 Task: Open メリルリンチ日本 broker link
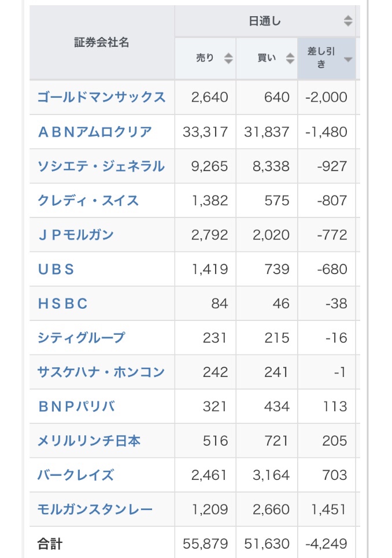(x=89, y=441)
